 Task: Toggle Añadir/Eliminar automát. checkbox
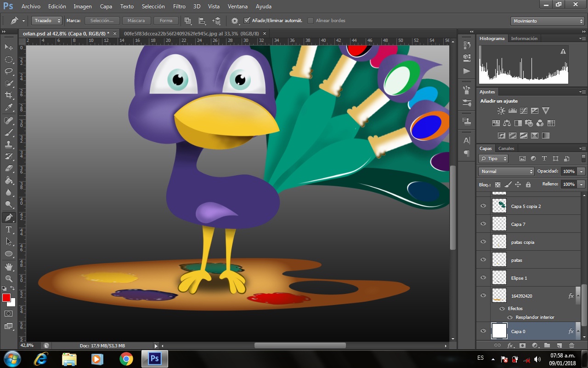tap(247, 21)
